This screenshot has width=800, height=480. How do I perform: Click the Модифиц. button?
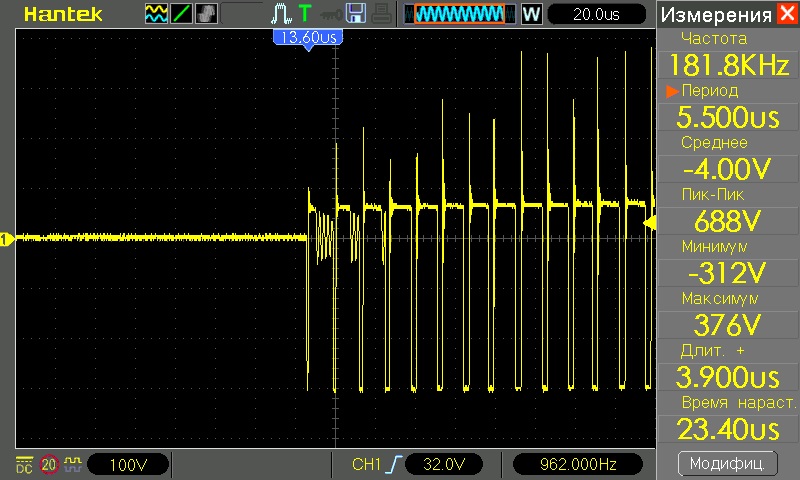coord(728,463)
